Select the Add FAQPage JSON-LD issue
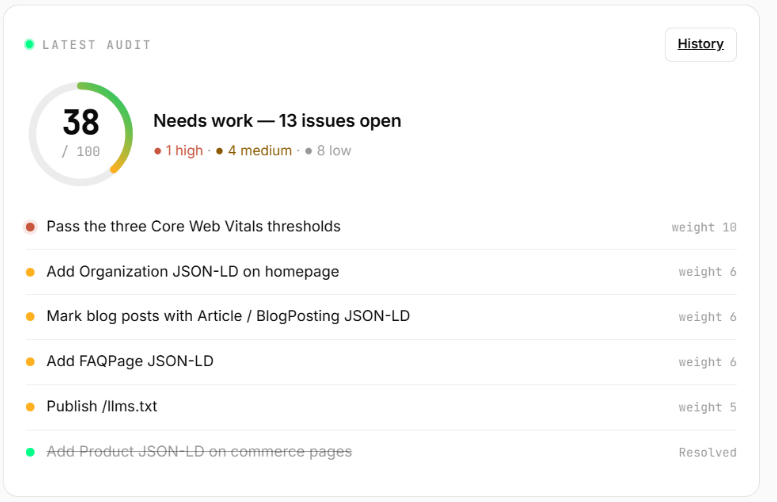The width and height of the screenshot is (777, 502). coord(130,361)
